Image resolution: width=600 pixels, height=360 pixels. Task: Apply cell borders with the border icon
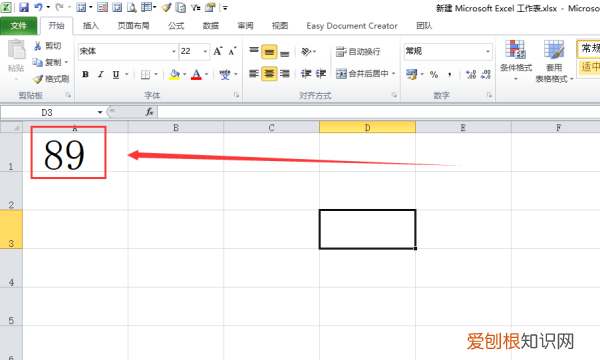click(145, 74)
